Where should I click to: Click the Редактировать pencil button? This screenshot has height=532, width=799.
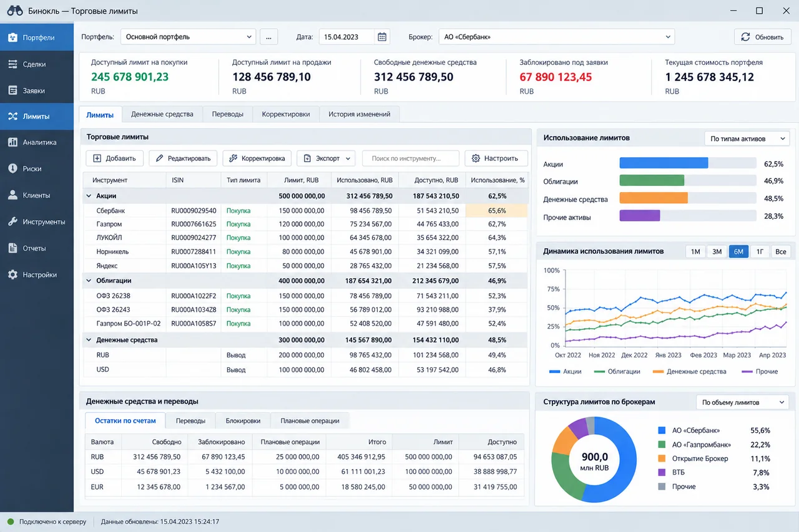click(x=184, y=158)
